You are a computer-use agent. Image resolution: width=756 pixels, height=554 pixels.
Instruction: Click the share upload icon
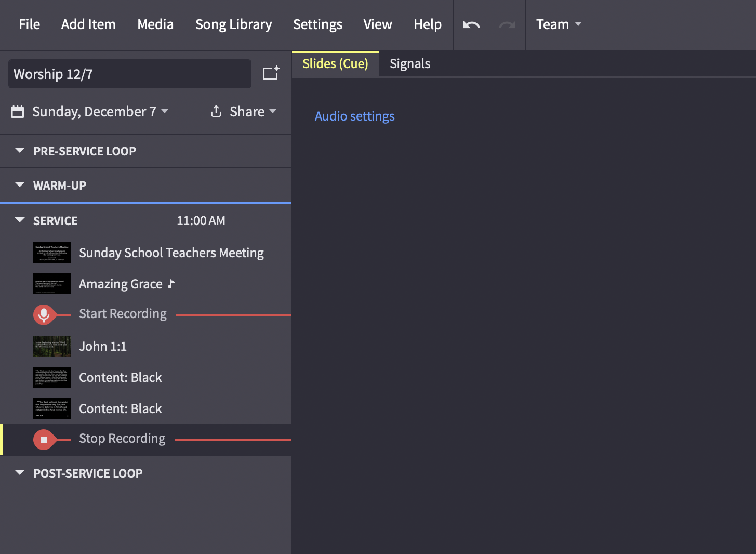216,111
